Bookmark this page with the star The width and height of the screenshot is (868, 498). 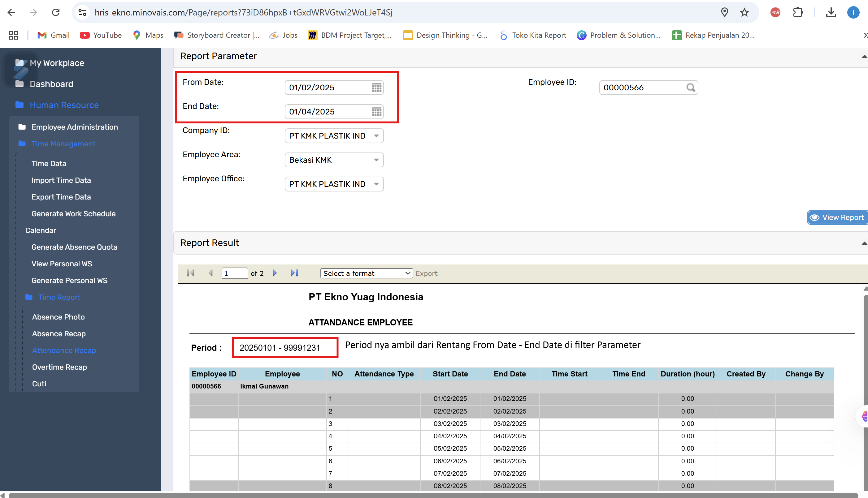[x=744, y=12]
